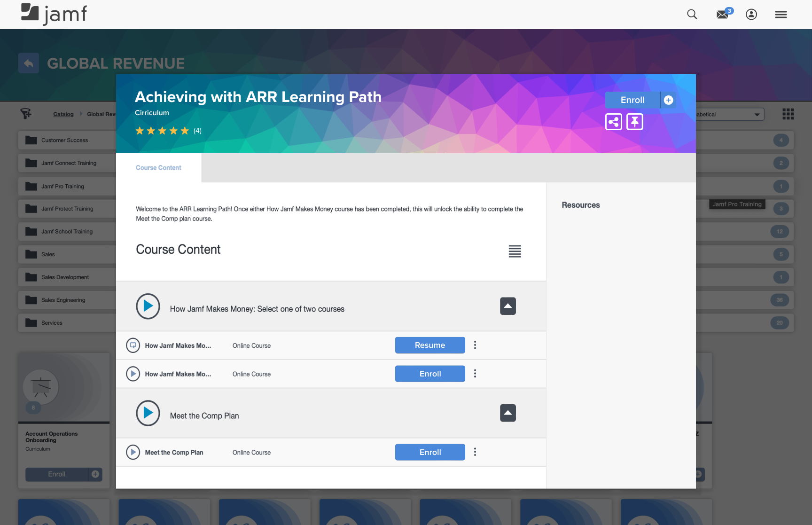Open the hamburger menu in header

click(781, 15)
